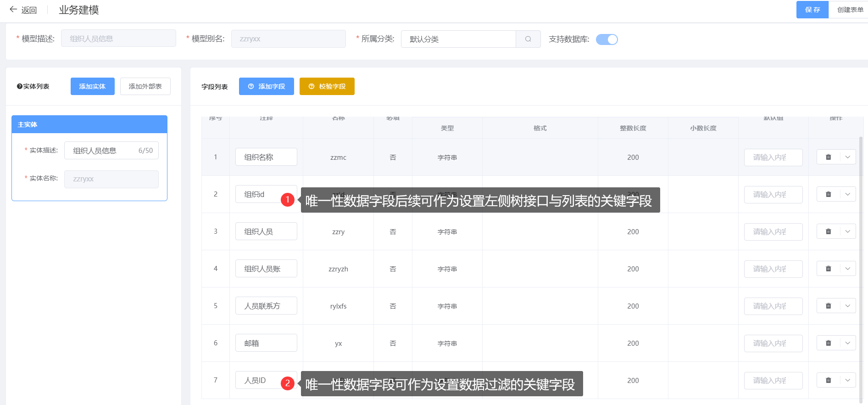The width and height of the screenshot is (868, 405).
Task: Open the 所属分类 selector field
Action: click(x=458, y=39)
